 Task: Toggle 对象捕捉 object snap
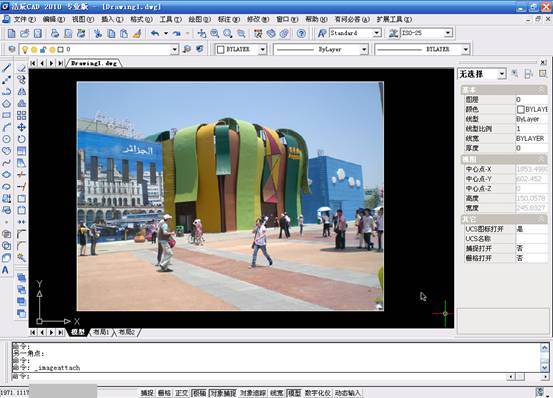(x=223, y=393)
